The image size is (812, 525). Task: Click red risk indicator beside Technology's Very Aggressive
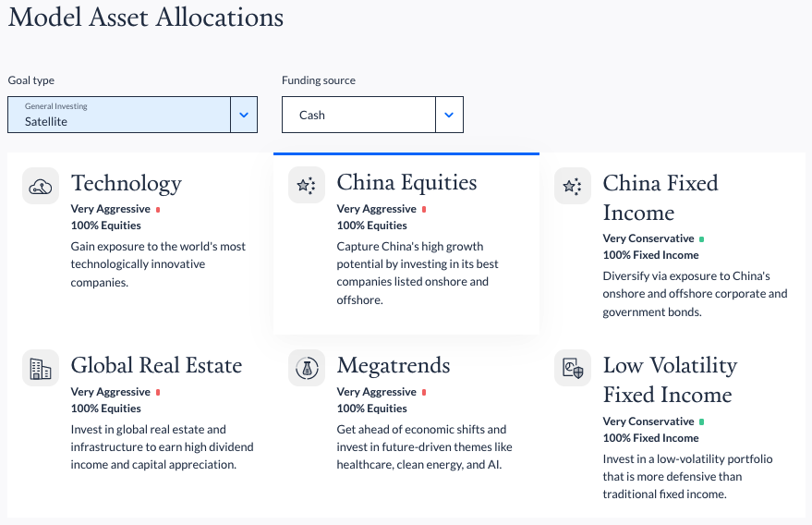(158, 210)
